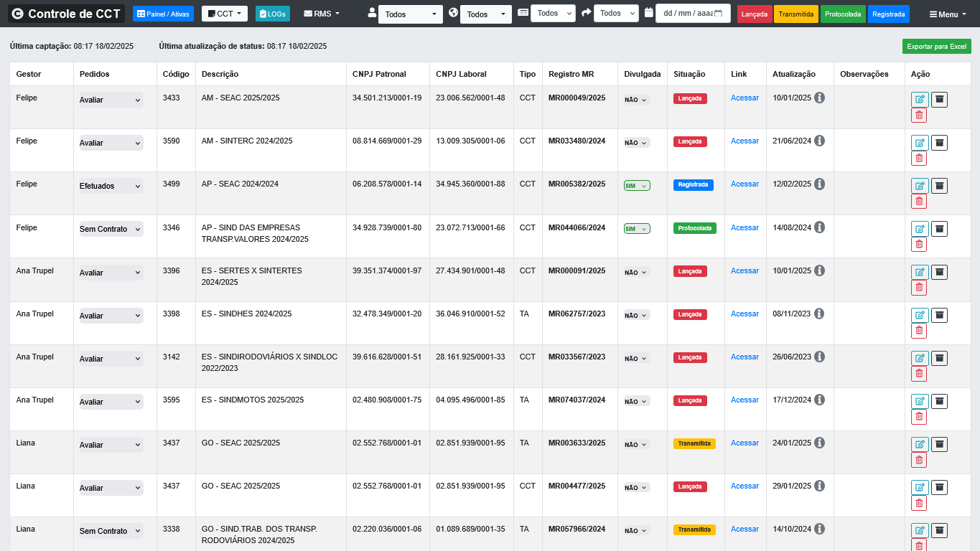The height and width of the screenshot is (551, 980).
Task: Show update info for date 17/12/2024
Action: pyautogui.click(x=819, y=400)
